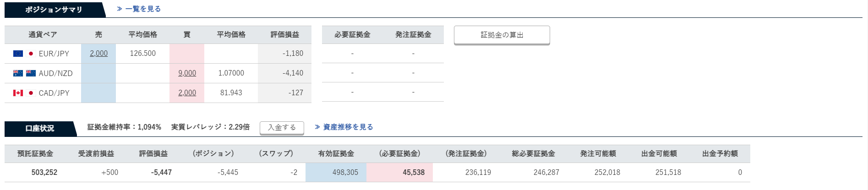The width and height of the screenshot is (868, 190).
Task: Click the Canada flag icon for CAD/JPY
Action: coord(18,93)
